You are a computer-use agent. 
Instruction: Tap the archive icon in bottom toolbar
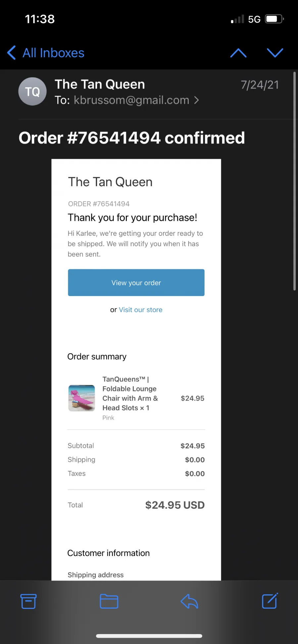pyautogui.click(x=28, y=601)
